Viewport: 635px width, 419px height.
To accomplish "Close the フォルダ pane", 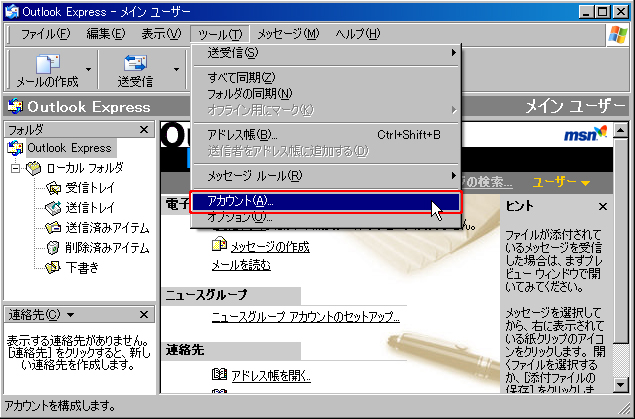I will (x=144, y=130).
